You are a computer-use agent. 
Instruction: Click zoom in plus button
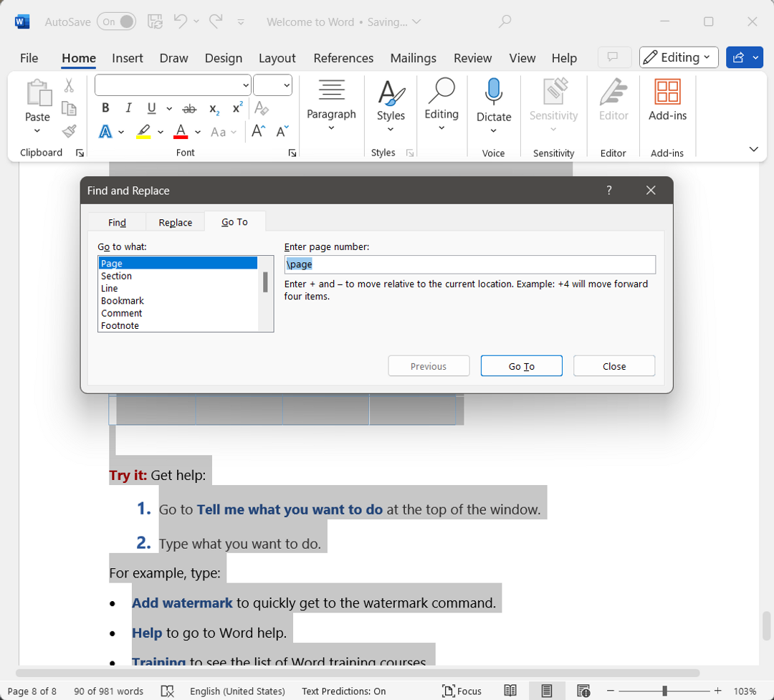click(x=717, y=691)
